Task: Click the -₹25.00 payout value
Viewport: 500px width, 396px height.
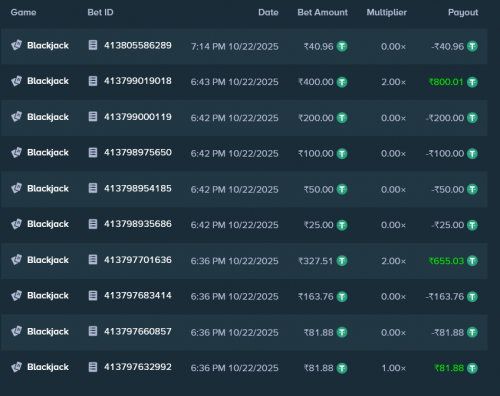Action: 447,225
